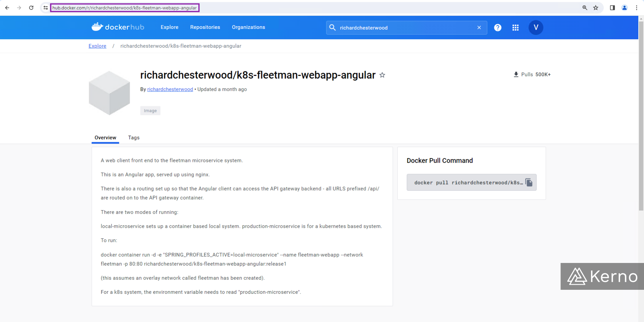Open Explore in the top navigation
This screenshot has width=644, height=322.
click(x=169, y=27)
